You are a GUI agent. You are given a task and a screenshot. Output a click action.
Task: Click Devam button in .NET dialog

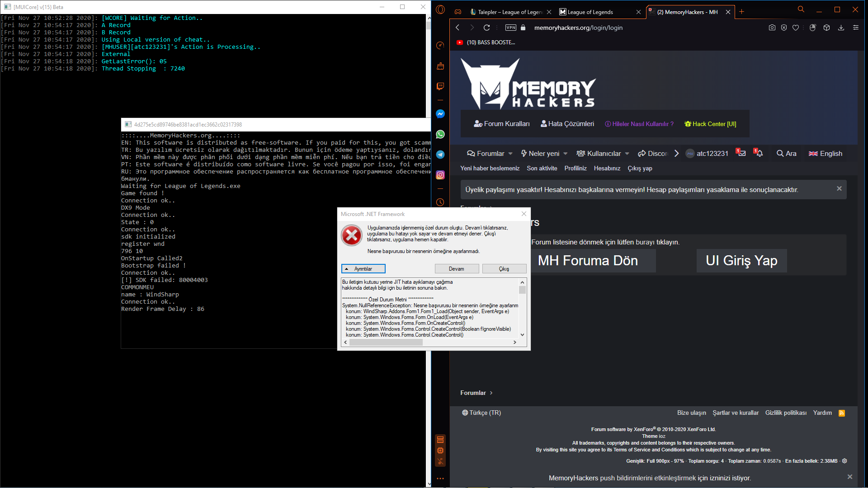(457, 269)
